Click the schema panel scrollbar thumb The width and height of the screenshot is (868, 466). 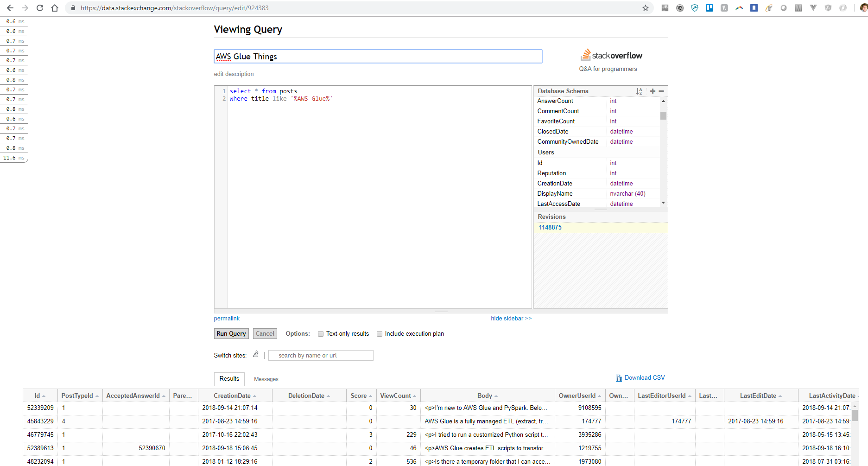click(664, 116)
